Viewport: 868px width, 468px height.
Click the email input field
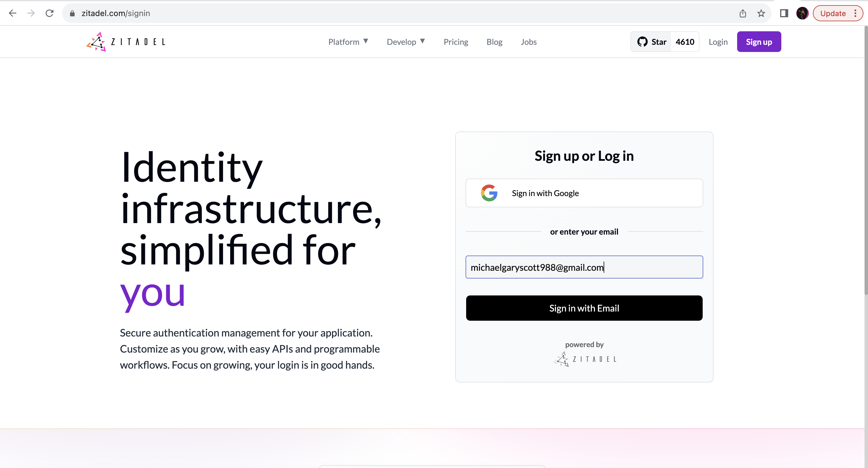(x=584, y=267)
